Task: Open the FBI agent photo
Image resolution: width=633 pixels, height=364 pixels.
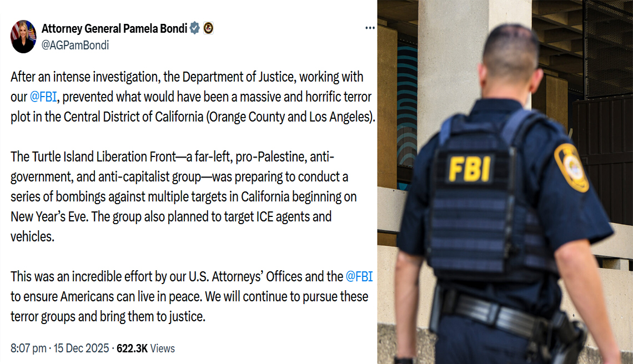Action: [505, 182]
